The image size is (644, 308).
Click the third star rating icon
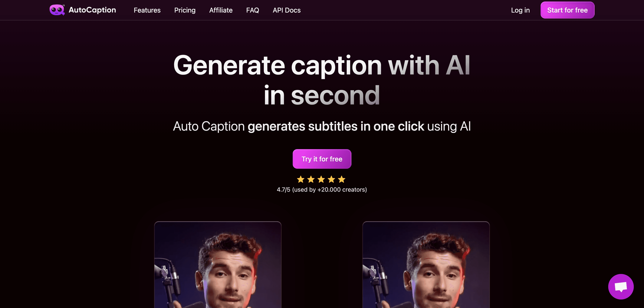tap(321, 179)
